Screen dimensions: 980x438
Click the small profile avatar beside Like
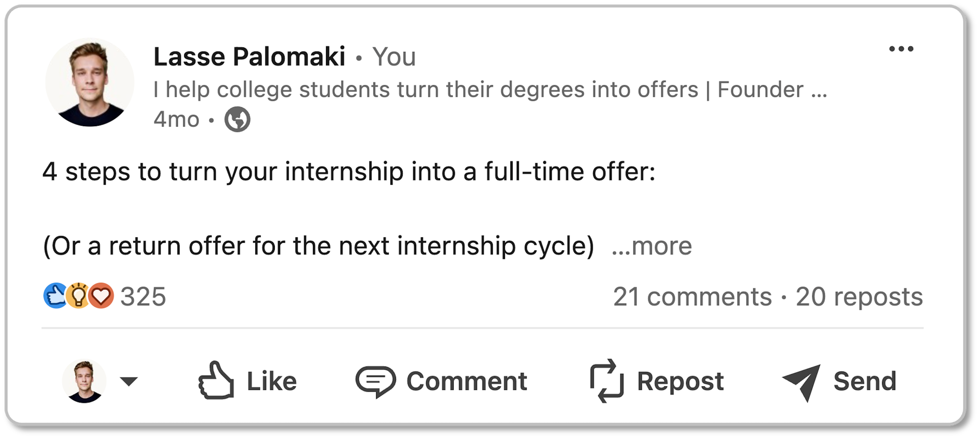84,381
